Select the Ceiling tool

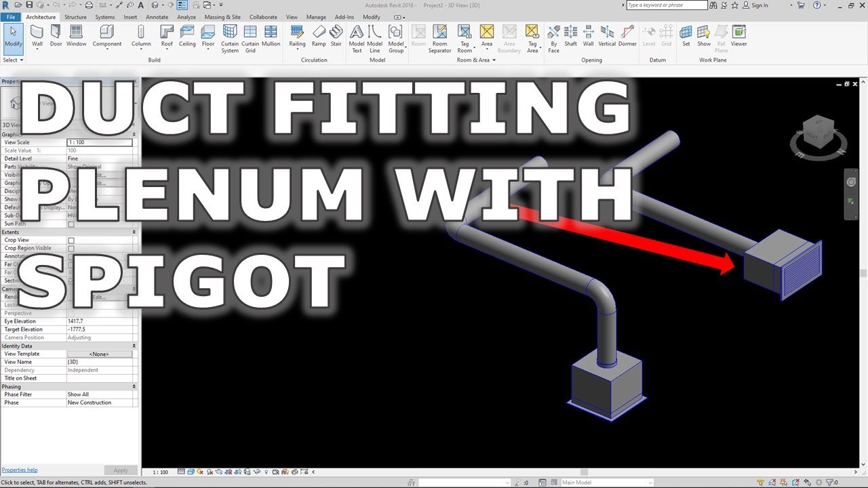[x=187, y=37]
